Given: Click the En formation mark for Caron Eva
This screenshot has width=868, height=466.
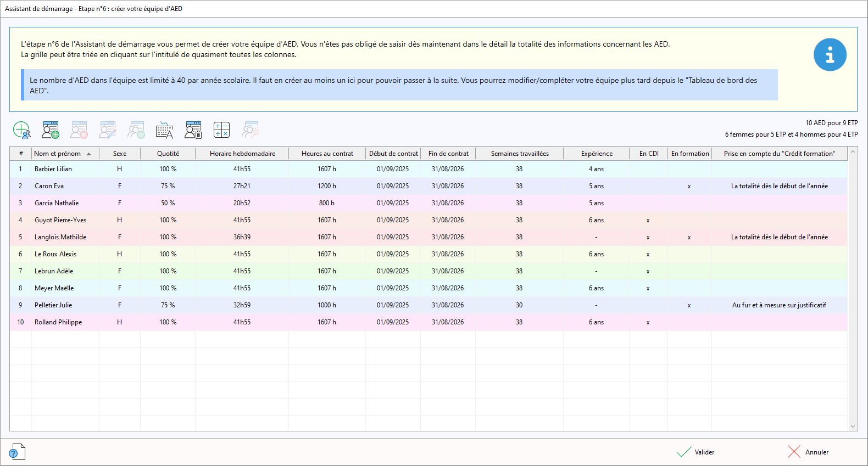Looking at the screenshot, I should 689,187.
